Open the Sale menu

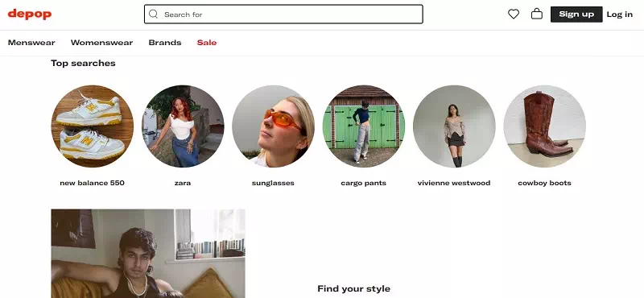point(207,43)
